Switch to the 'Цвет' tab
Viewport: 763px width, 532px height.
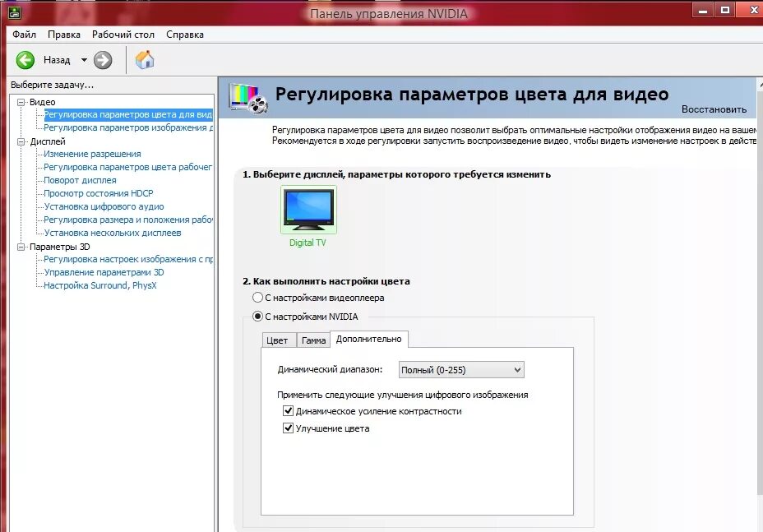point(279,339)
